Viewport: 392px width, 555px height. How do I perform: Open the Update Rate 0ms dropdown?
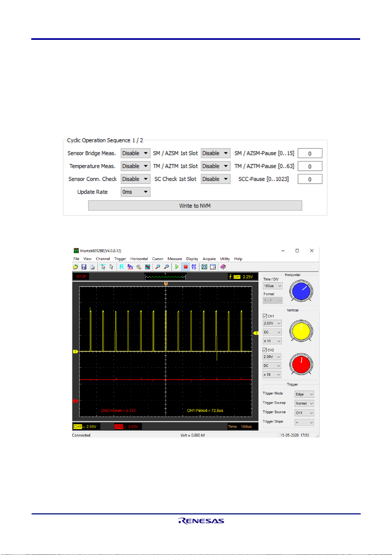(x=136, y=192)
